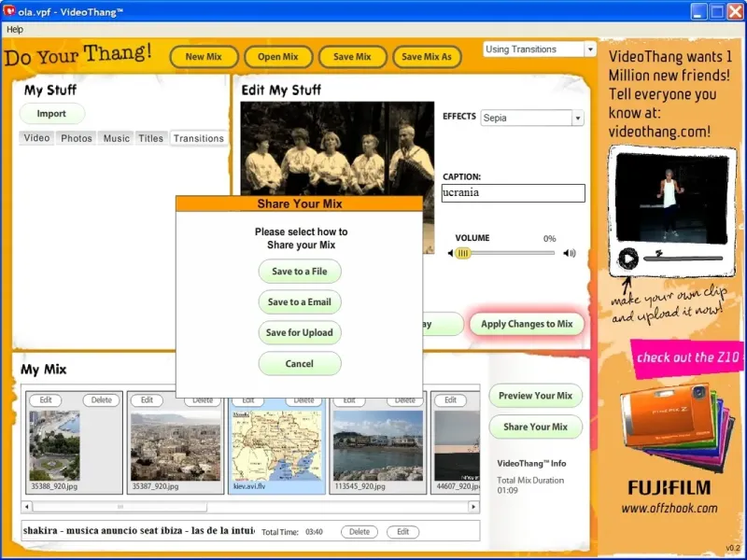Click the Share Your Mix side button
The image size is (747, 560).
coord(535,427)
